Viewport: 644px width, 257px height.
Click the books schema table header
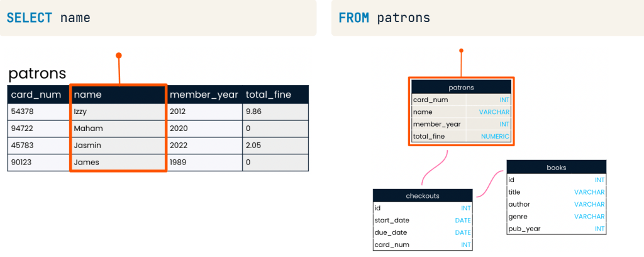[x=557, y=168]
